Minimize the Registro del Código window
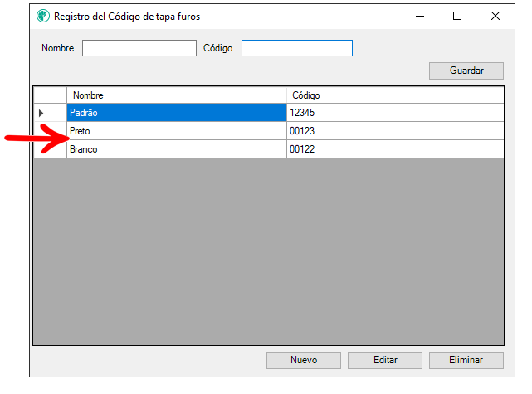This screenshot has width=532, height=394. [420, 16]
